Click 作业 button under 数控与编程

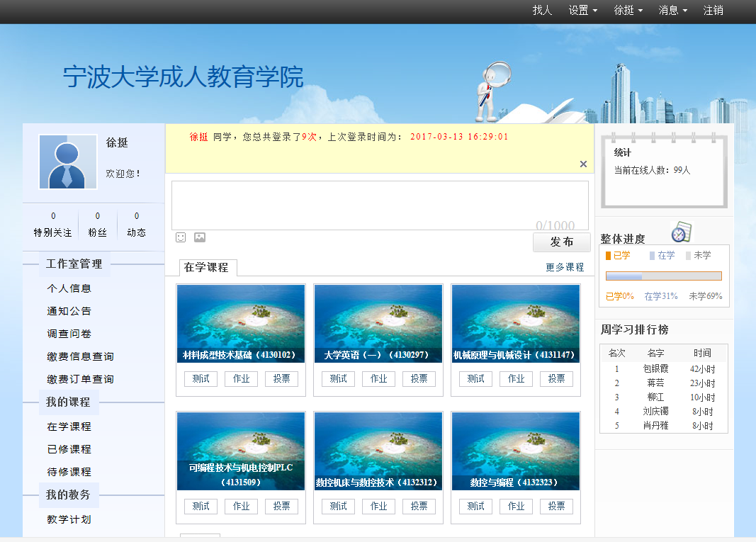pos(516,506)
